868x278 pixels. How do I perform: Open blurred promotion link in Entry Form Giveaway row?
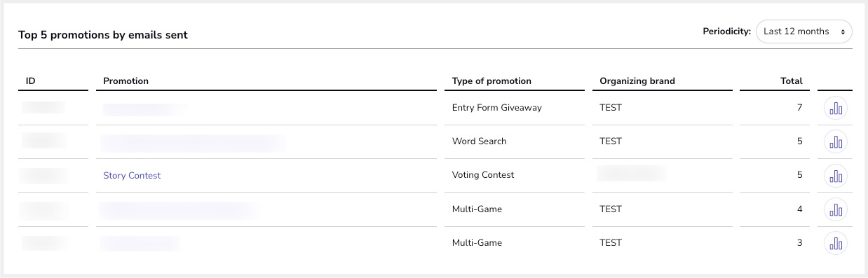(x=144, y=109)
